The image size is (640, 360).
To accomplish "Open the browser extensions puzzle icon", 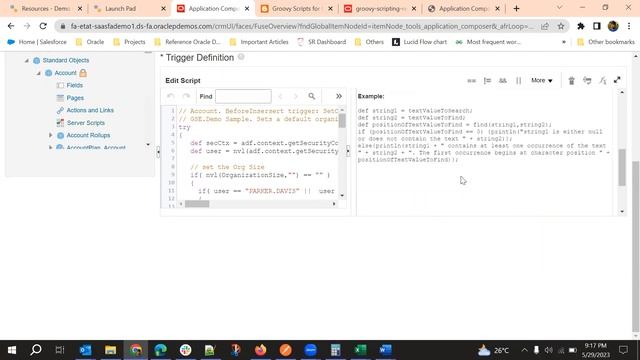I will 580,26.
